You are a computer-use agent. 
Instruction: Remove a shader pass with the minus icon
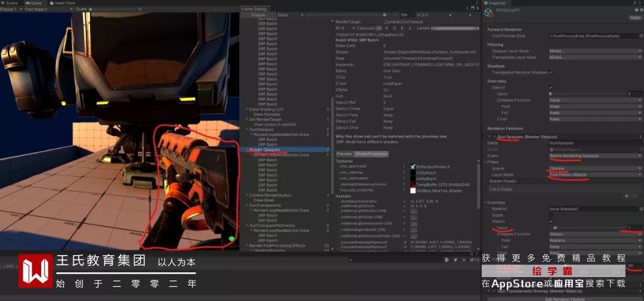[635, 196]
